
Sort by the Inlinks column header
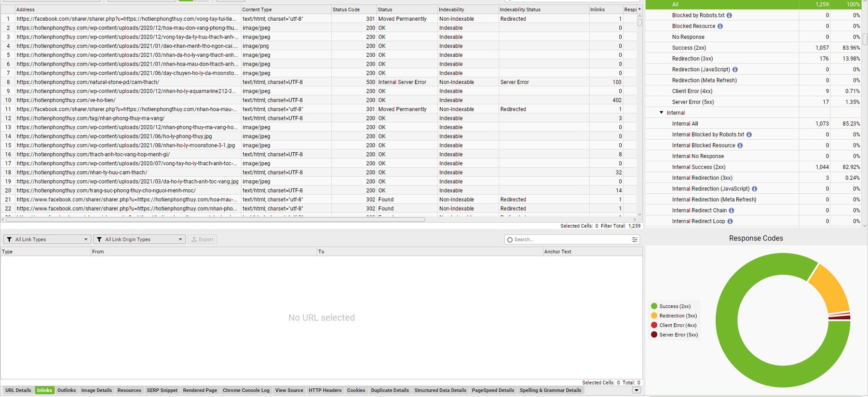(x=605, y=9)
